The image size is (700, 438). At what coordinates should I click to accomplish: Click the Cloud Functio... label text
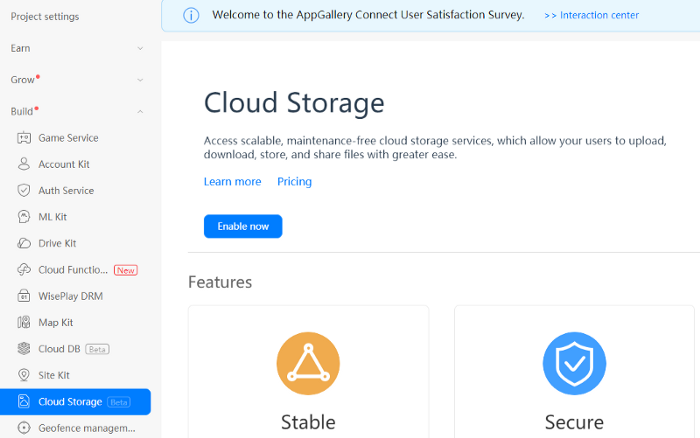point(73,270)
